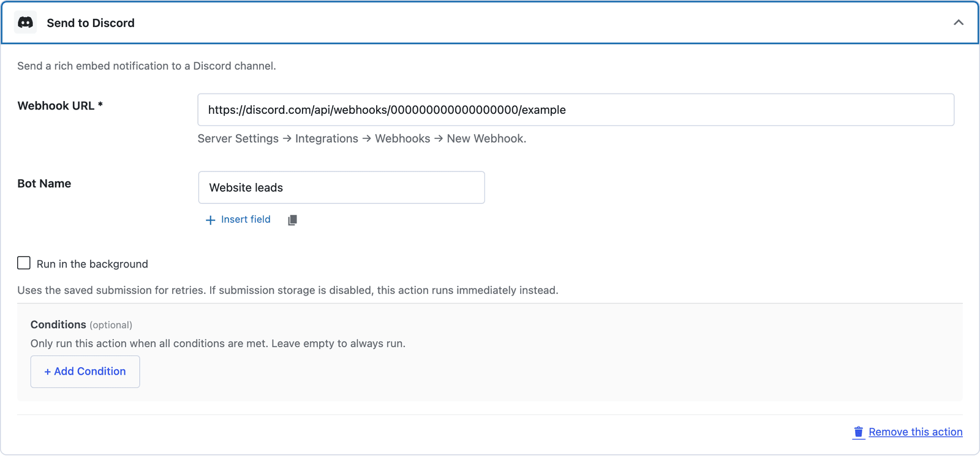Click the plus icon beside Insert field
The image size is (980, 456).
coord(210,220)
